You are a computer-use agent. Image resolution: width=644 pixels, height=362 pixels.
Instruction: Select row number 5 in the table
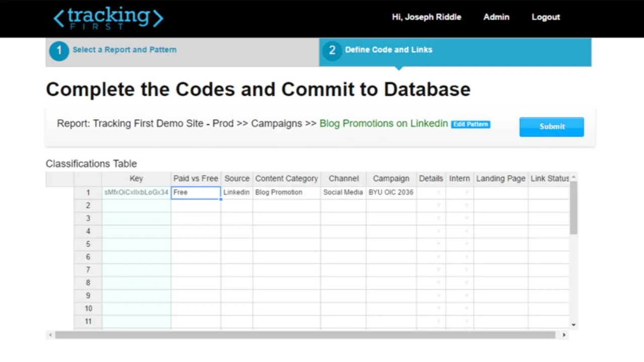point(88,244)
